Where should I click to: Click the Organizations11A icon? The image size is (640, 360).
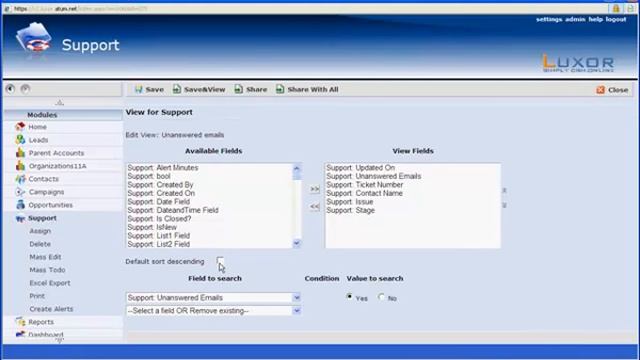click(x=20, y=166)
